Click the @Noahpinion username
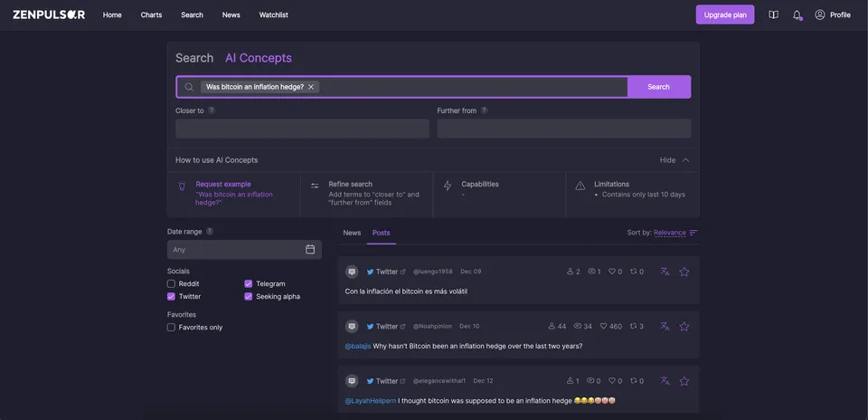This screenshot has width=868, height=420. 433,327
